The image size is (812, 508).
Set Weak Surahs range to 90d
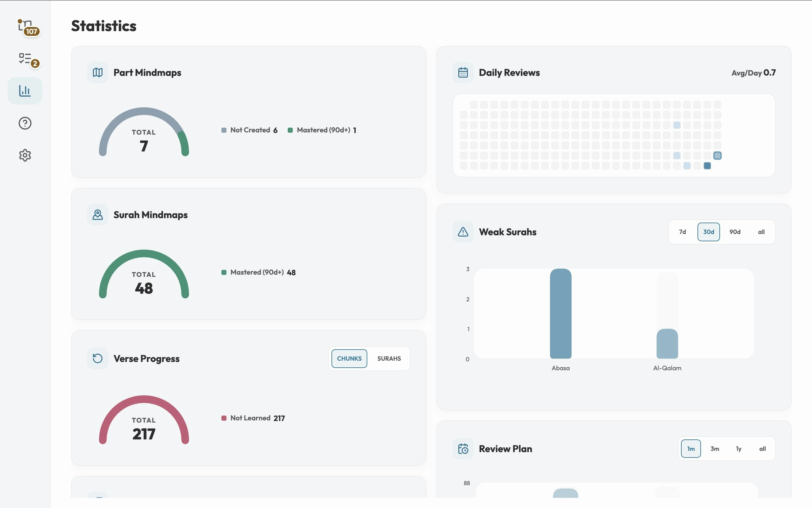click(735, 232)
